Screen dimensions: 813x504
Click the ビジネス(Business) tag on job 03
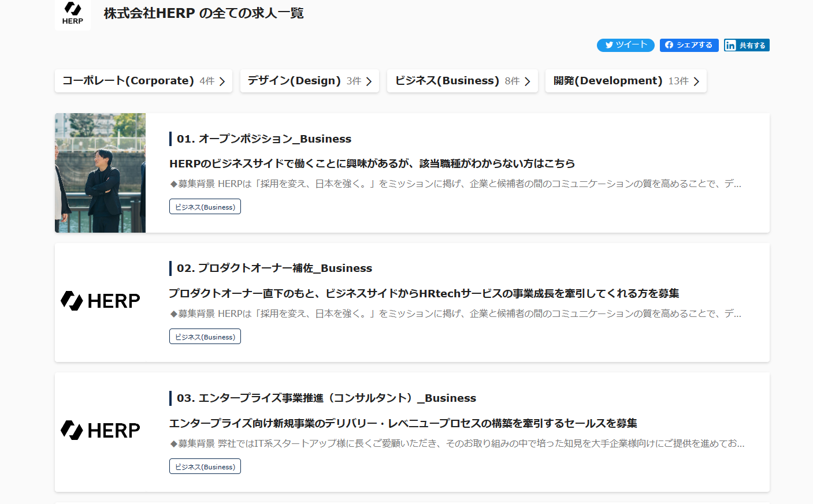pyautogui.click(x=205, y=466)
